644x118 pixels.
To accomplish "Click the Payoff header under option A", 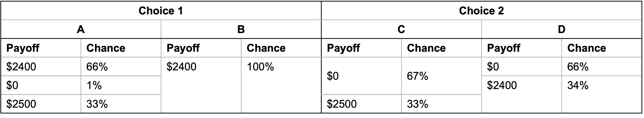I will click(23, 48).
